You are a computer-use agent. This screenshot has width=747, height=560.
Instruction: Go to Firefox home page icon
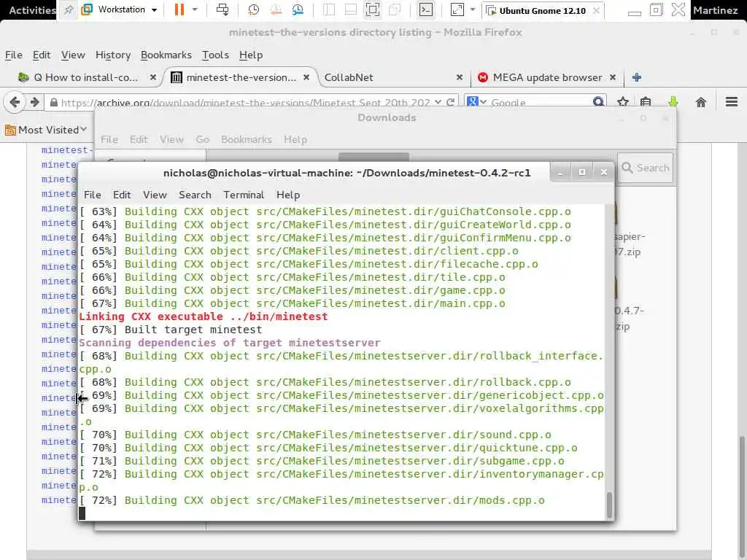click(x=700, y=102)
